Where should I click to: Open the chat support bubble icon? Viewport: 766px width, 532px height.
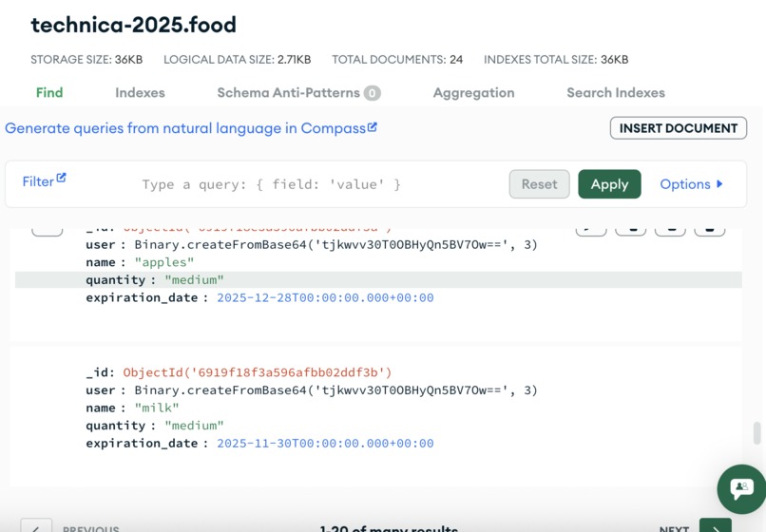tap(741, 488)
